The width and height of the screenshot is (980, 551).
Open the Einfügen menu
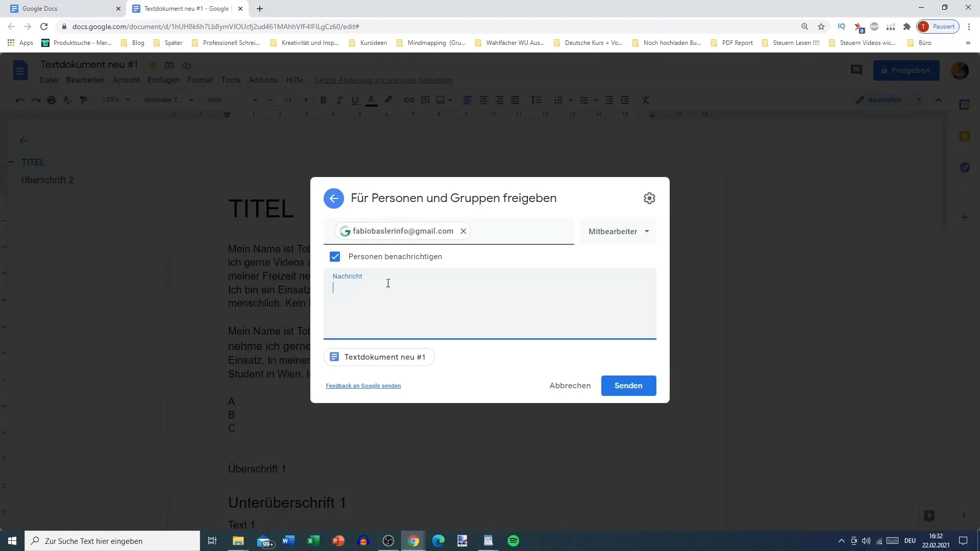click(163, 80)
